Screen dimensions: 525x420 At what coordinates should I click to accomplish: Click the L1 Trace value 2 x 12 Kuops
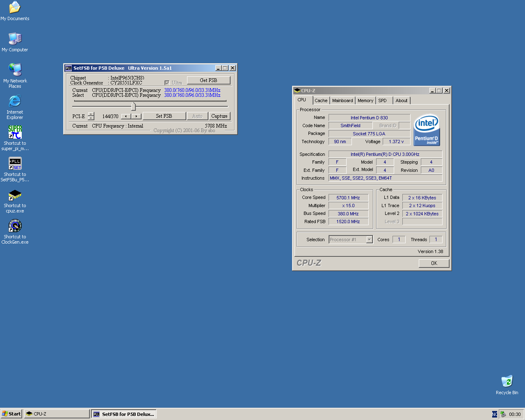click(x=422, y=206)
